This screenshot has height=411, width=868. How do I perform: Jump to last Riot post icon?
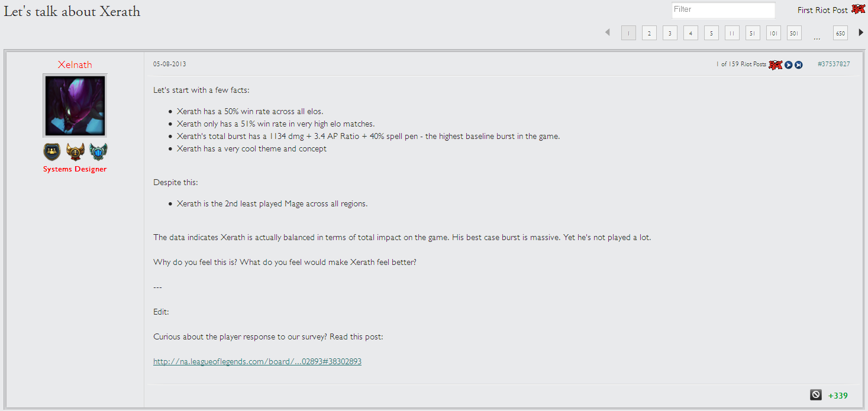(x=798, y=64)
